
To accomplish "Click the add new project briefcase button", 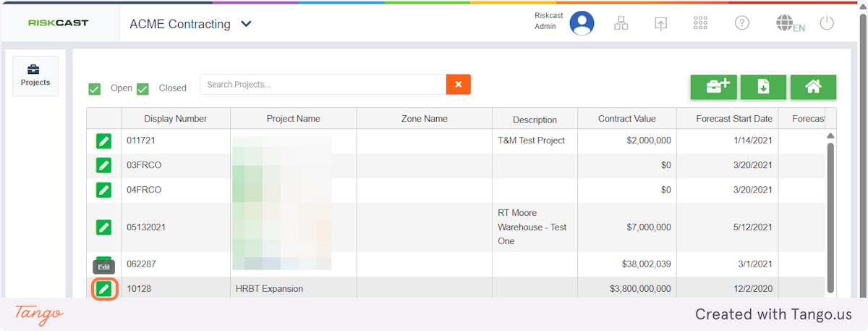I will [713, 87].
